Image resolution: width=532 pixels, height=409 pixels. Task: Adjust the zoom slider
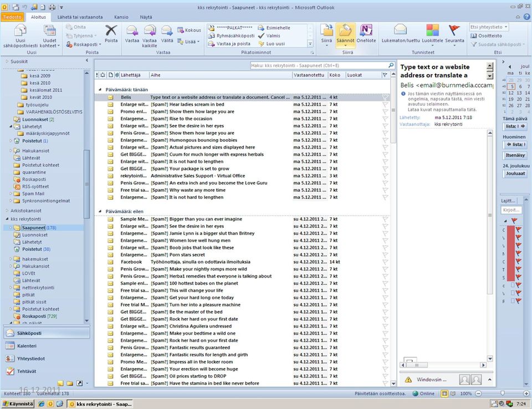click(503, 393)
